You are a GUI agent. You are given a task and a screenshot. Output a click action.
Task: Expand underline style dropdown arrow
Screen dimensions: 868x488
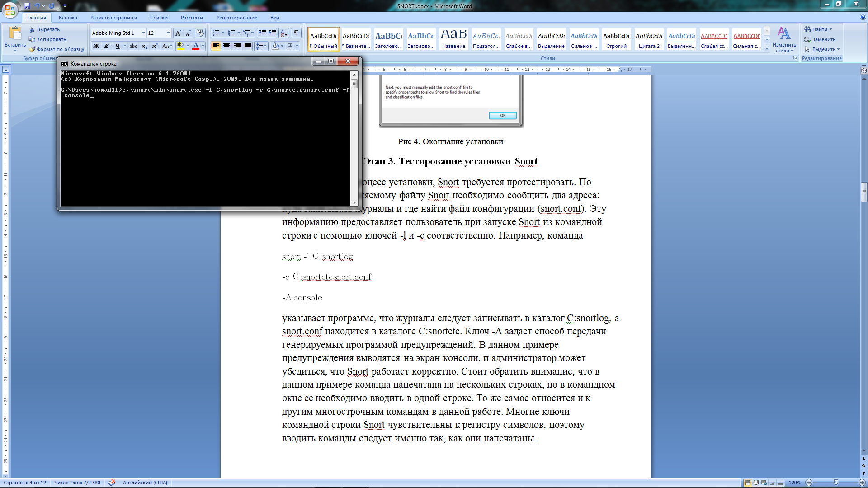[x=125, y=46]
